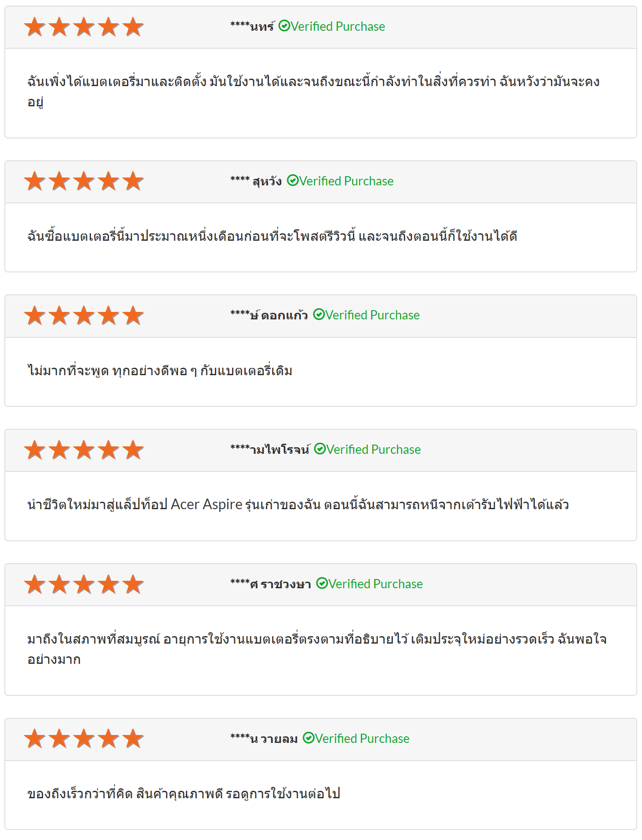Click the review text mentioning Acer Aspire
642x840 pixels.
pos(298,505)
